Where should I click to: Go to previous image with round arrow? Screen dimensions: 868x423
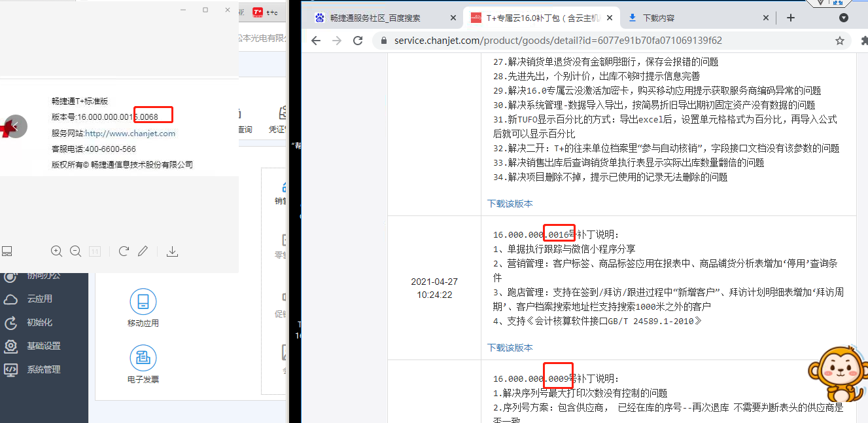pyautogui.click(x=14, y=126)
